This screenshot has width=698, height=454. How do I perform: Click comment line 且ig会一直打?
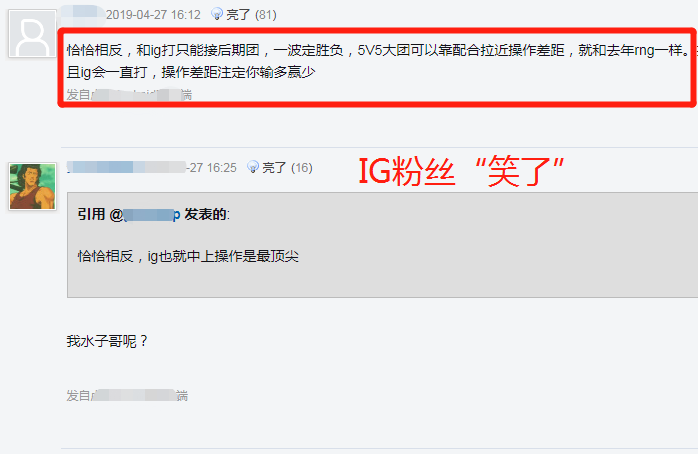[191, 72]
